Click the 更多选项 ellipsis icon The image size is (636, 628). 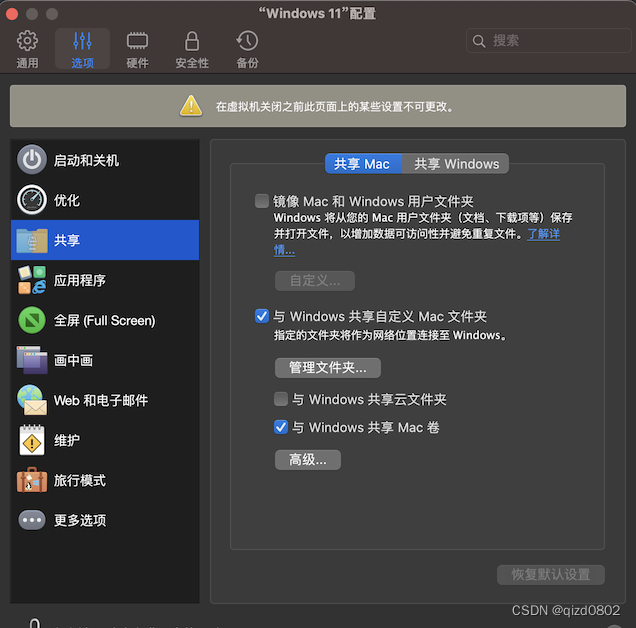tap(32, 520)
